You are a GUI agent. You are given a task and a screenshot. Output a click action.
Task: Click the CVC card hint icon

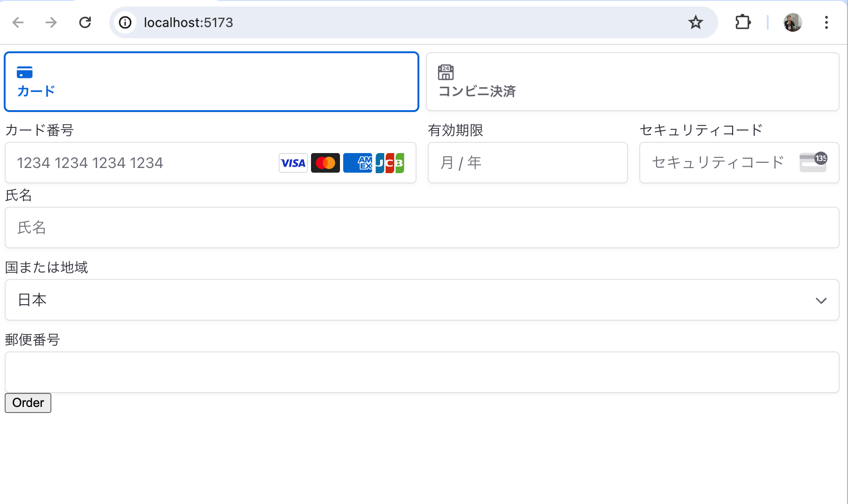[813, 162]
